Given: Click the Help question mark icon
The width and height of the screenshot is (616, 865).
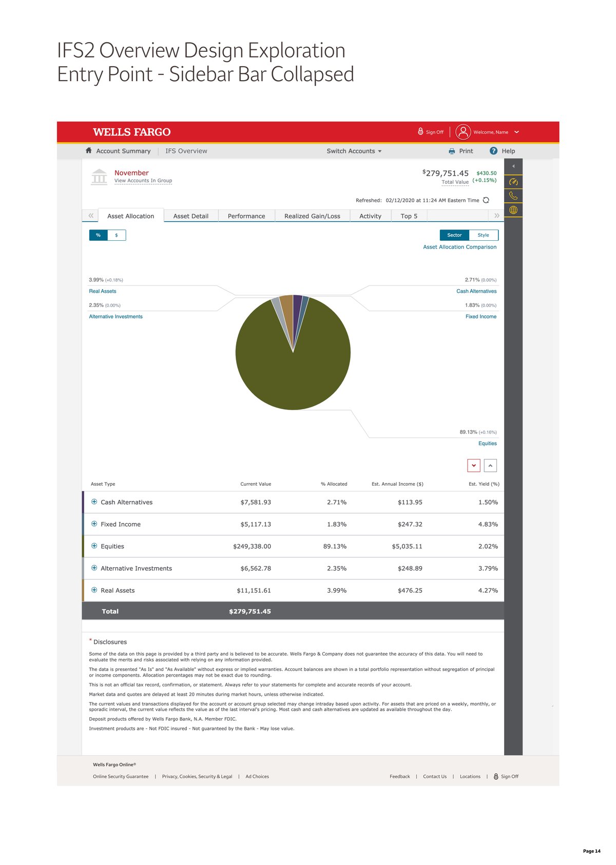Looking at the screenshot, I should point(493,151).
